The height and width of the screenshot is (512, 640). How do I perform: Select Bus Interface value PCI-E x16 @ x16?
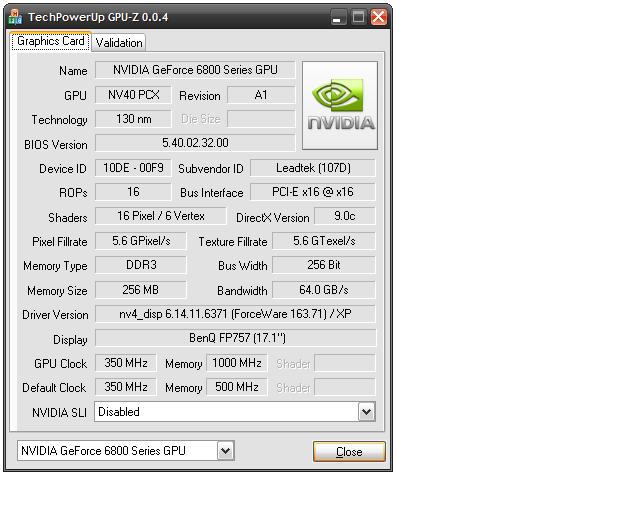click(313, 192)
